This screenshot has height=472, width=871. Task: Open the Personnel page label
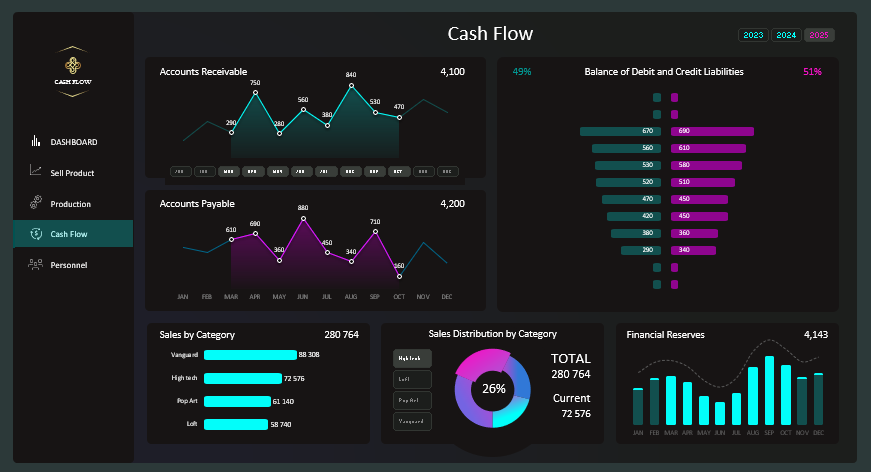pos(69,265)
